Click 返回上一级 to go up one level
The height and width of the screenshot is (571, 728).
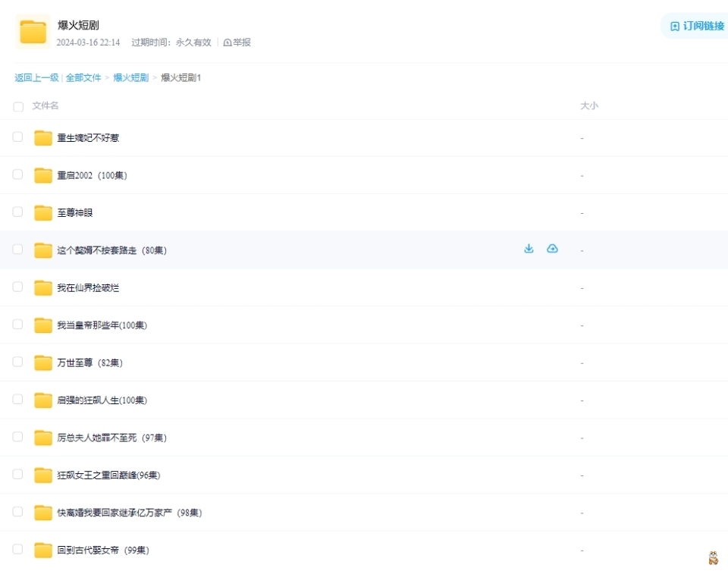coord(36,78)
